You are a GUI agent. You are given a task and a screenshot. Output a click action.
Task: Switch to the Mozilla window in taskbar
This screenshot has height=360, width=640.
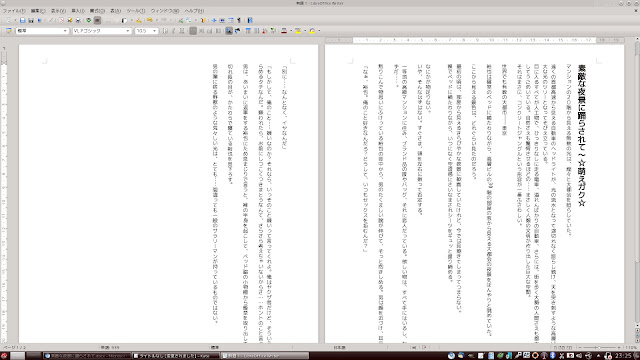pos(87,356)
